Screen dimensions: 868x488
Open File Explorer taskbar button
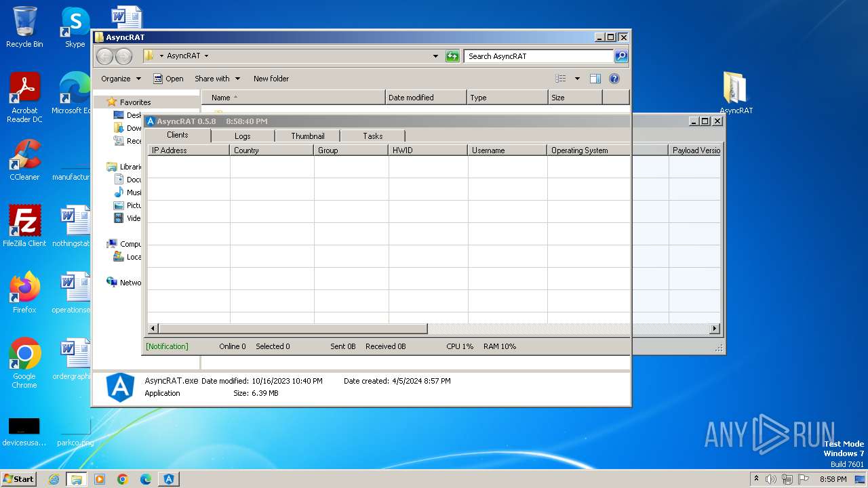pos(77,479)
